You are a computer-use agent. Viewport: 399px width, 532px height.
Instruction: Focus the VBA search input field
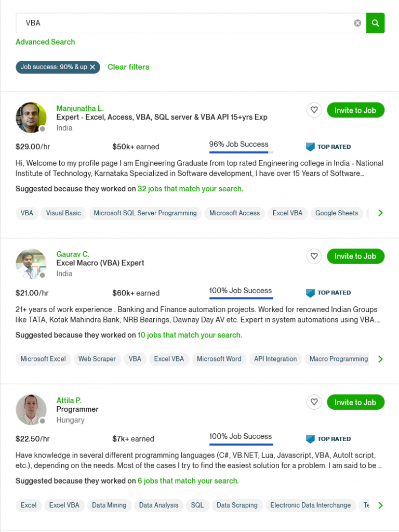click(182, 23)
